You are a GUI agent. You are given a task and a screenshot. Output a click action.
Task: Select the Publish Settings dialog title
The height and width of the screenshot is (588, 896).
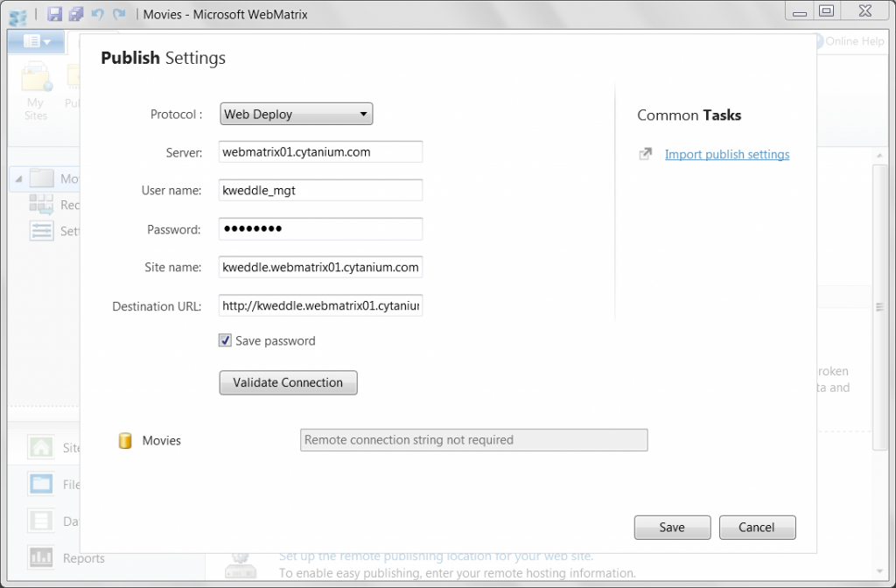[164, 58]
